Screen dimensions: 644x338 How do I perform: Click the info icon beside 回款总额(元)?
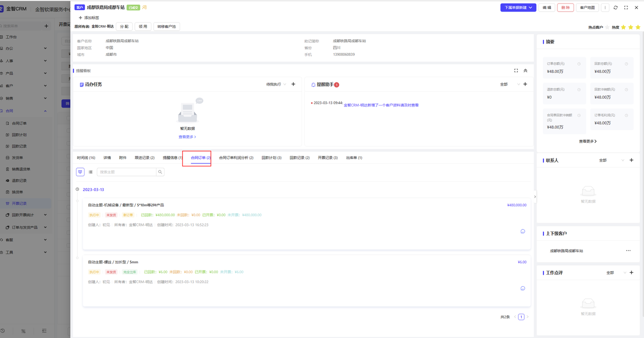click(626, 64)
